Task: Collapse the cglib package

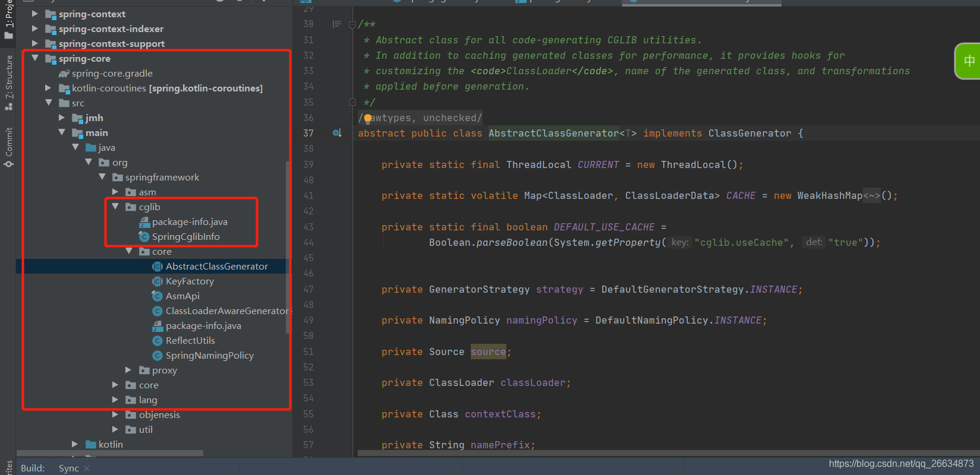Action: pyautogui.click(x=115, y=207)
